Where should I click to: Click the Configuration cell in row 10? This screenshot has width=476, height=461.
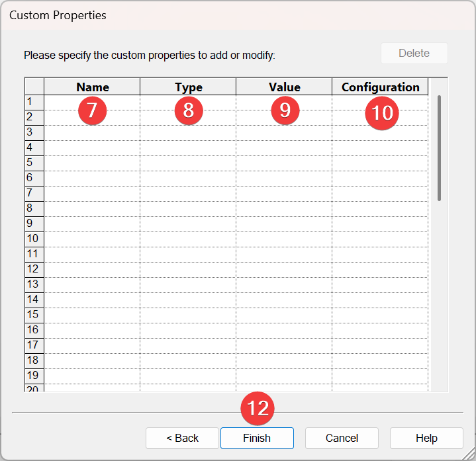point(380,239)
